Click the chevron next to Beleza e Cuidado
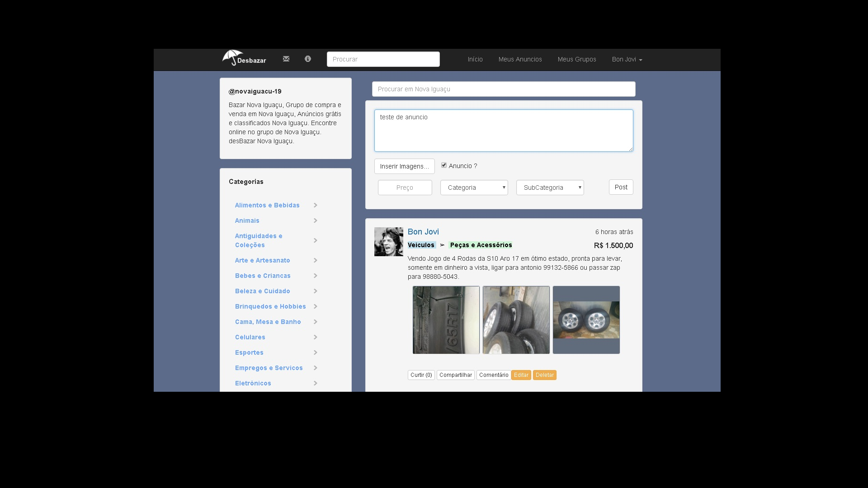This screenshot has width=868, height=488. coord(315,291)
